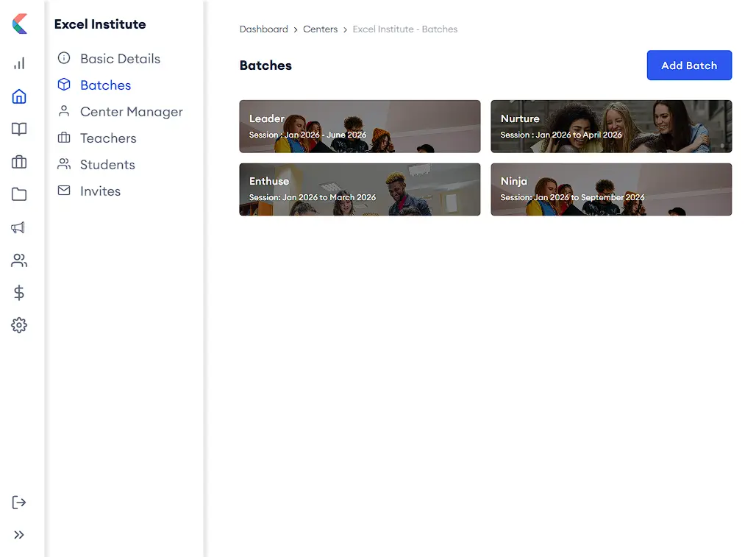Expand the sidebar with the double-chevron
756x557 pixels.
(x=19, y=535)
